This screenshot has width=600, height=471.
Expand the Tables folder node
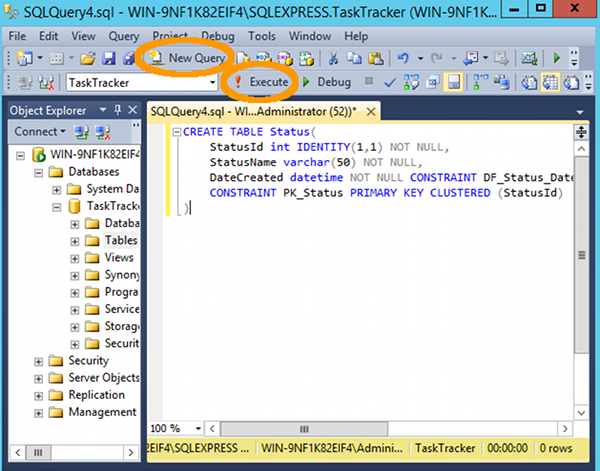pos(75,241)
